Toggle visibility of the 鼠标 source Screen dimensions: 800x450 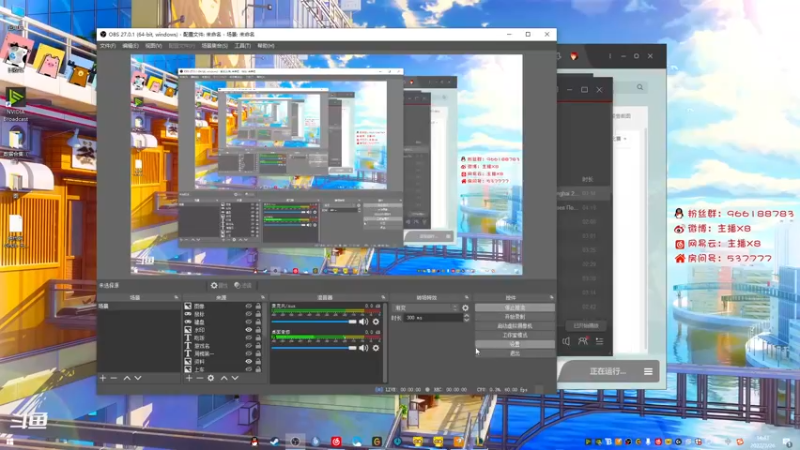pos(248,314)
